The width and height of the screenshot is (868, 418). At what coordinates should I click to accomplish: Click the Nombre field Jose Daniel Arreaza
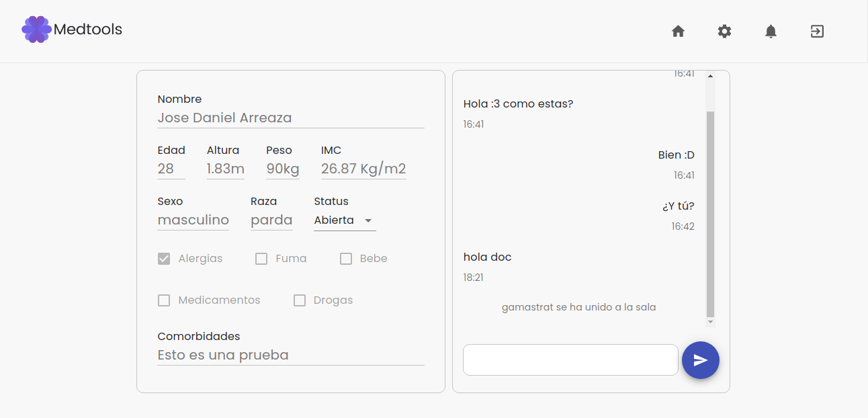tap(290, 118)
